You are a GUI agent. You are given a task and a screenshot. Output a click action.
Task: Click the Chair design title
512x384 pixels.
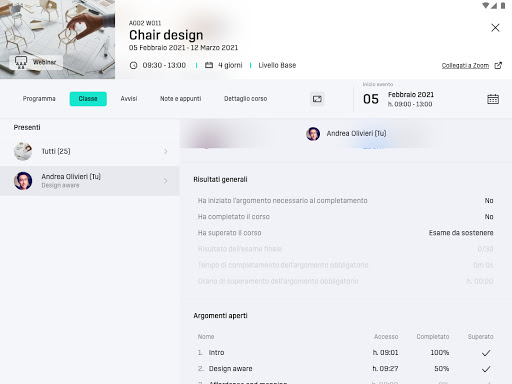(x=166, y=35)
